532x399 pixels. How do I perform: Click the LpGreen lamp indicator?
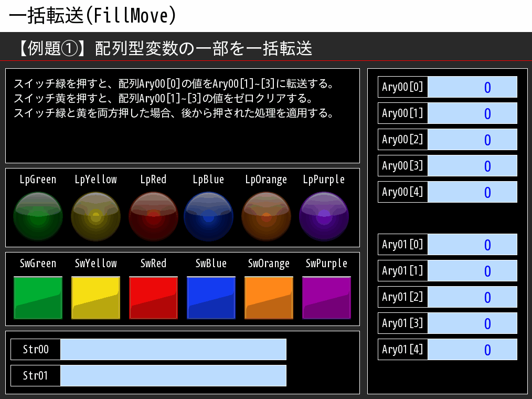(38, 216)
